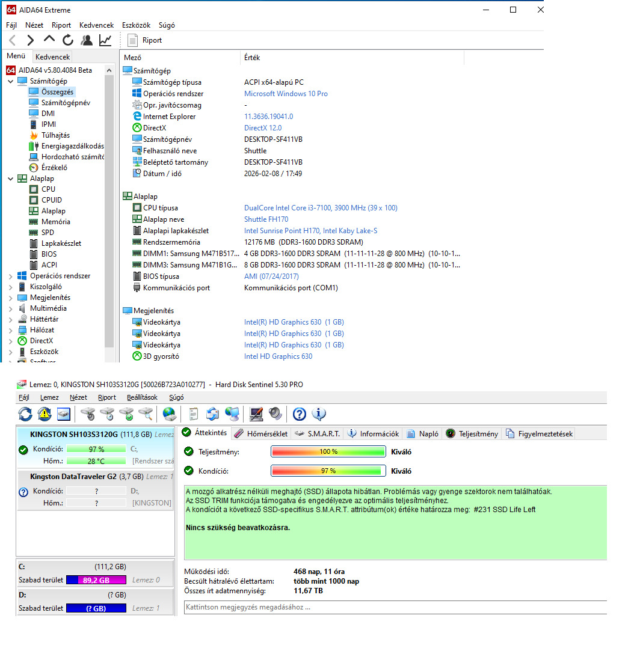Screen dimensions: 634x672
Task: Click the yellow warning alert toolbar icon
Action: coord(45,414)
